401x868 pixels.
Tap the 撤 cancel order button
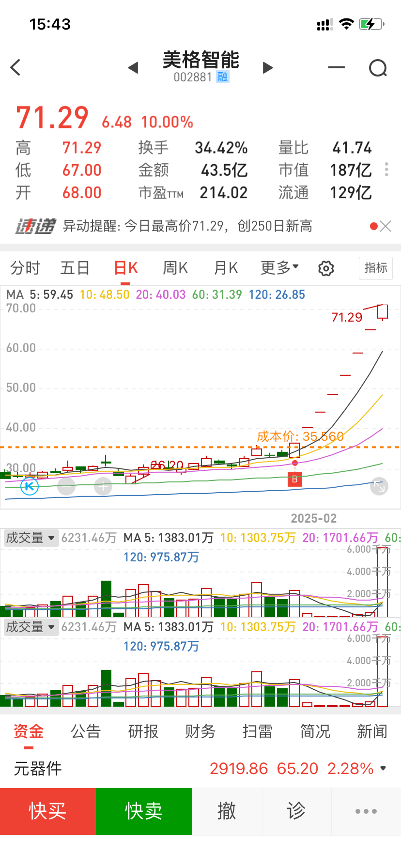point(227,811)
